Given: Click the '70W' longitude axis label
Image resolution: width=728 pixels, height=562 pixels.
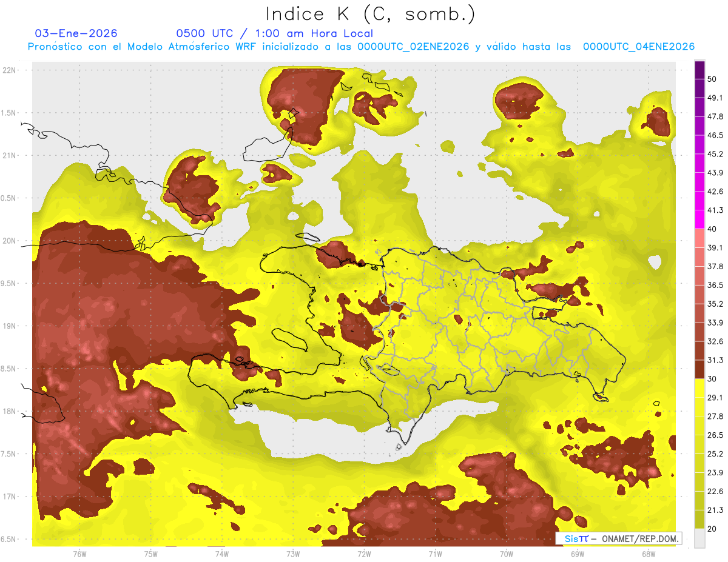Looking at the screenshot, I should [x=507, y=554].
